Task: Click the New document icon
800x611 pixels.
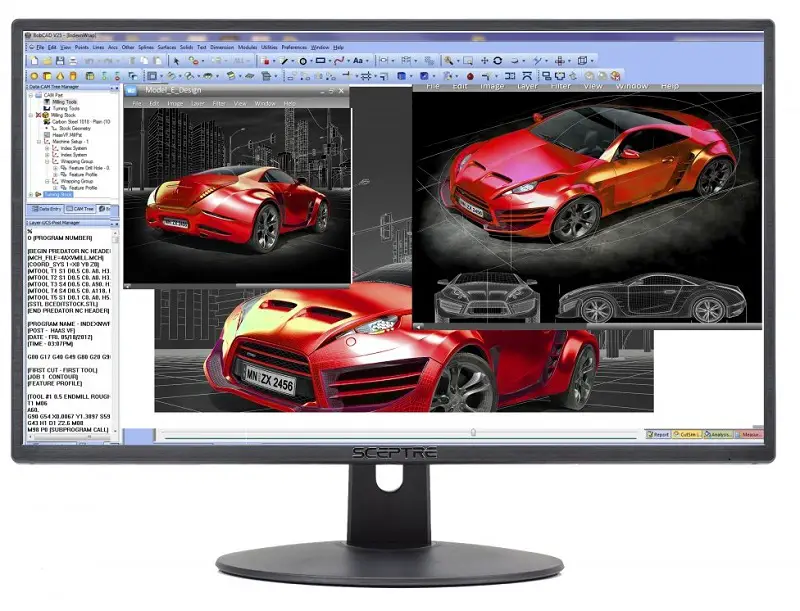Action: [x=34, y=61]
